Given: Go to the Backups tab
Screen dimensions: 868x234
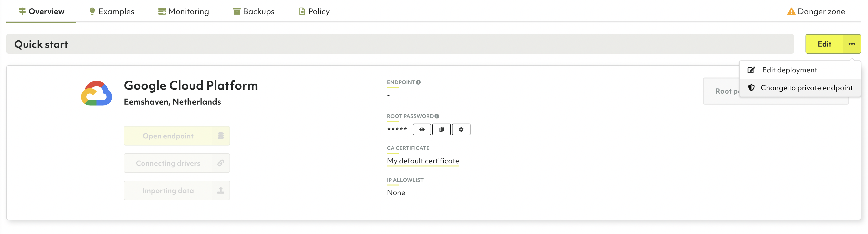Looking at the screenshot, I should pyautogui.click(x=254, y=11).
